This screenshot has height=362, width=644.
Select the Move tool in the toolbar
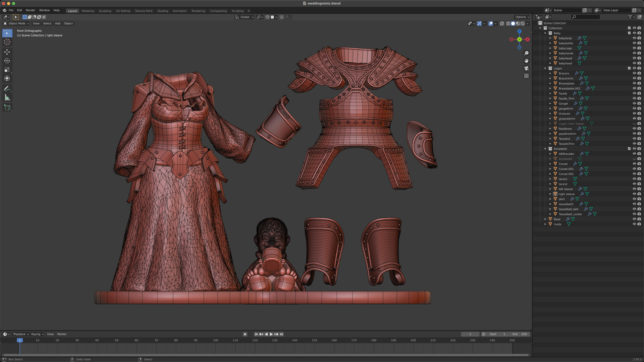[7, 51]
